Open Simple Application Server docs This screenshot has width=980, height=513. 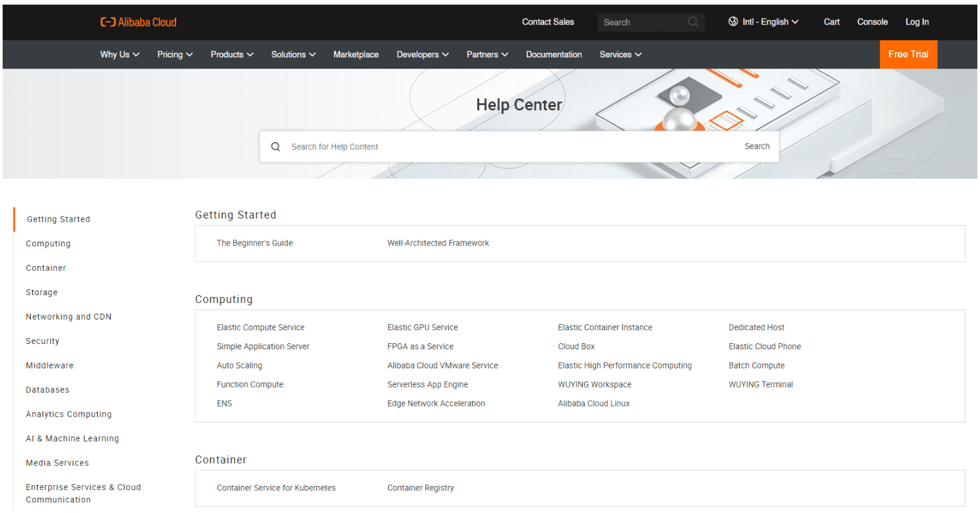[x=263, y=347]
